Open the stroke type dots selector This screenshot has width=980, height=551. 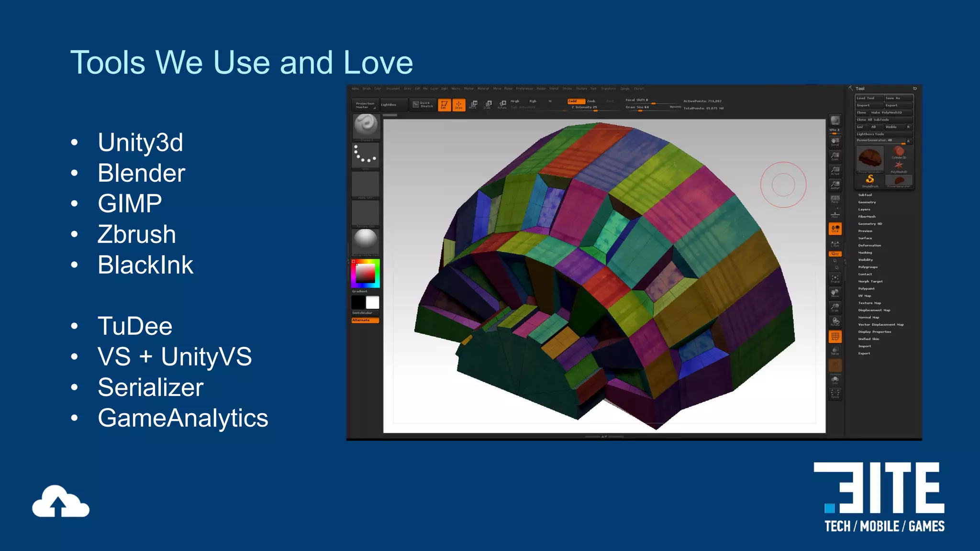coord(366,156)
